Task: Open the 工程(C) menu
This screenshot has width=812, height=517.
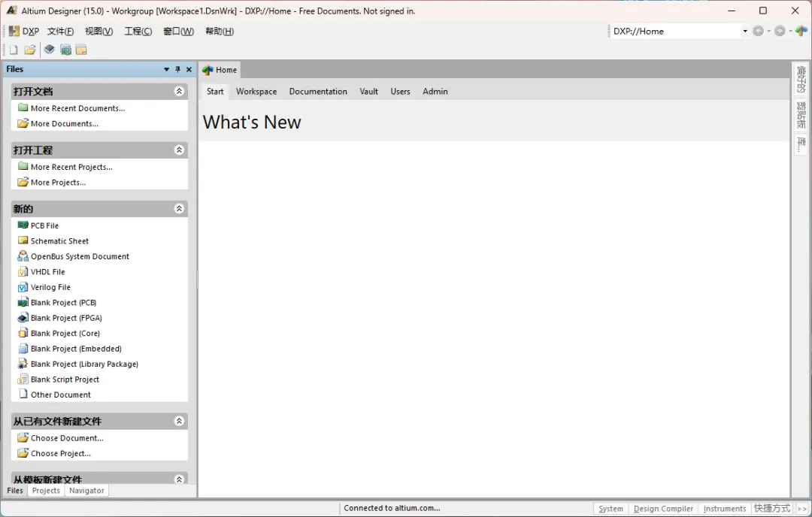Action: click(x=138, y=31)
